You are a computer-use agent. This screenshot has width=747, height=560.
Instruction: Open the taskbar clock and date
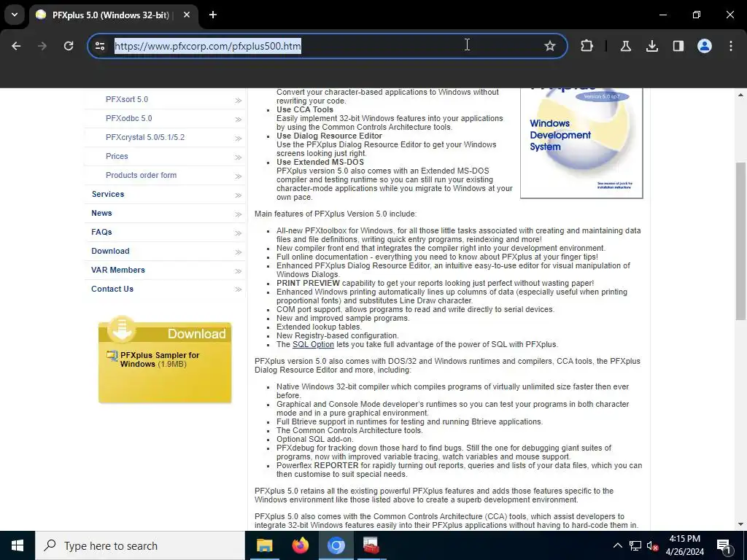(x=684, y=545)
